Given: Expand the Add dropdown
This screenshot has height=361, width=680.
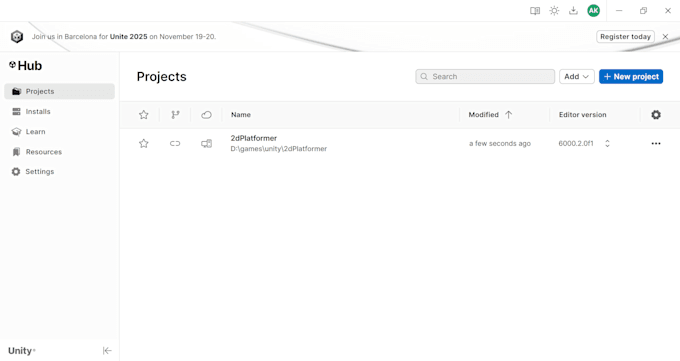Looking at the screenshot, I should [576, 76].
